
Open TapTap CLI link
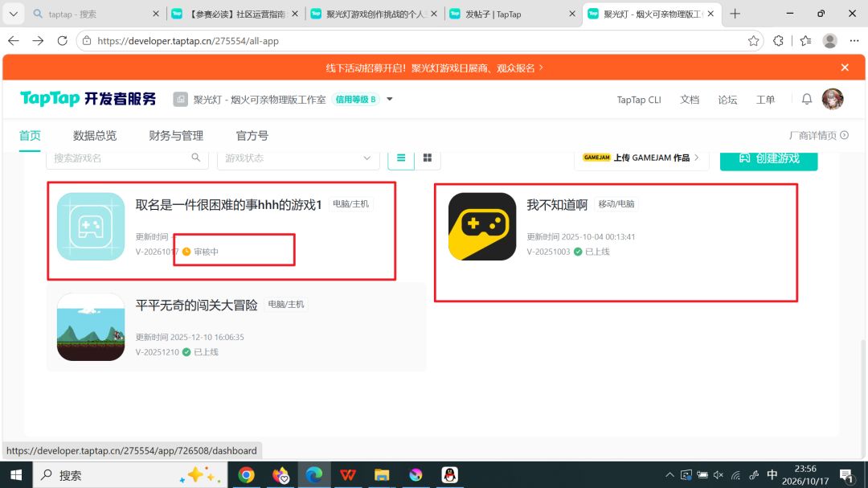click(639, 100)
